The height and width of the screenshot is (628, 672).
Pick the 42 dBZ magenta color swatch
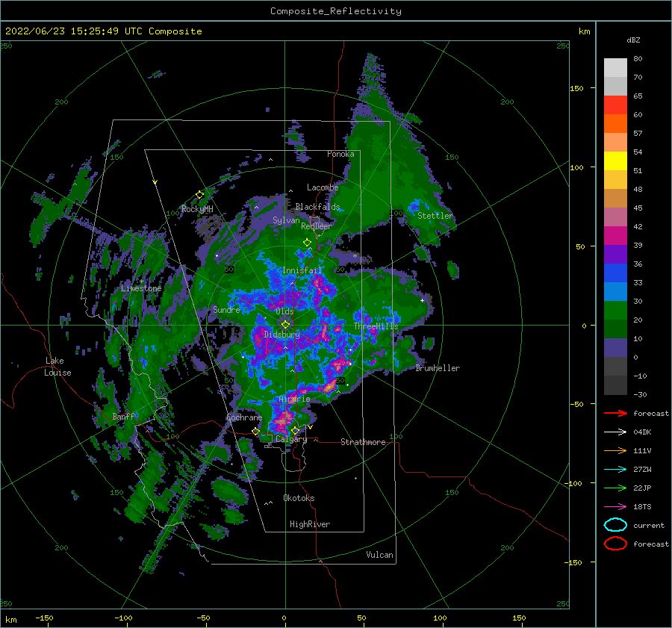[x=615, y=235]
